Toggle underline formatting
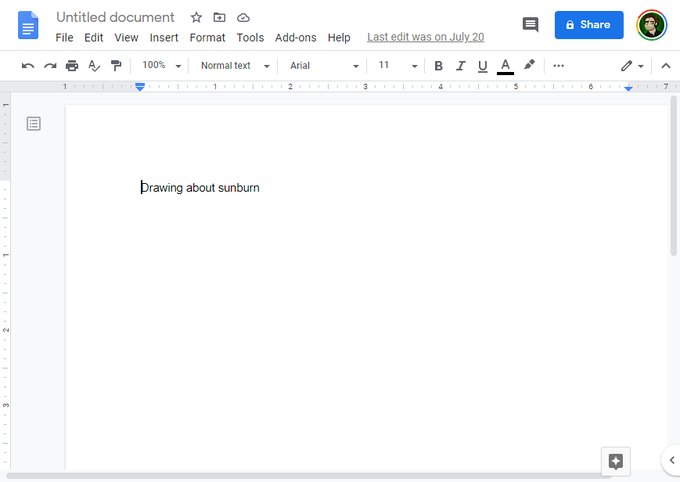The width and height of the screenshot is (680, 482). coord(482,66)
